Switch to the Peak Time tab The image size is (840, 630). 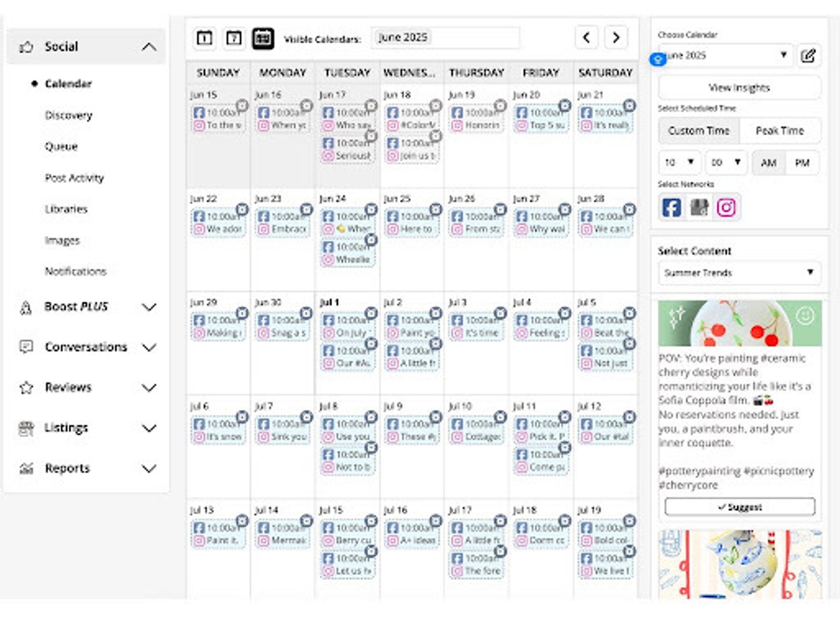point(780,131)
